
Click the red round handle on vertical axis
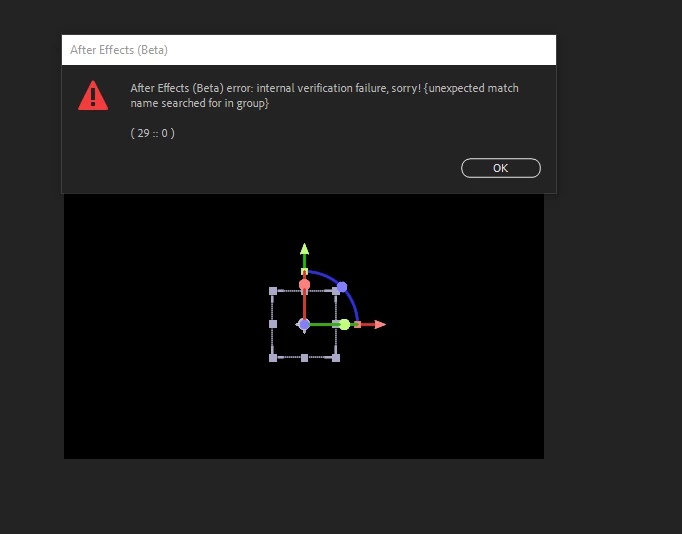coord(304,285)
